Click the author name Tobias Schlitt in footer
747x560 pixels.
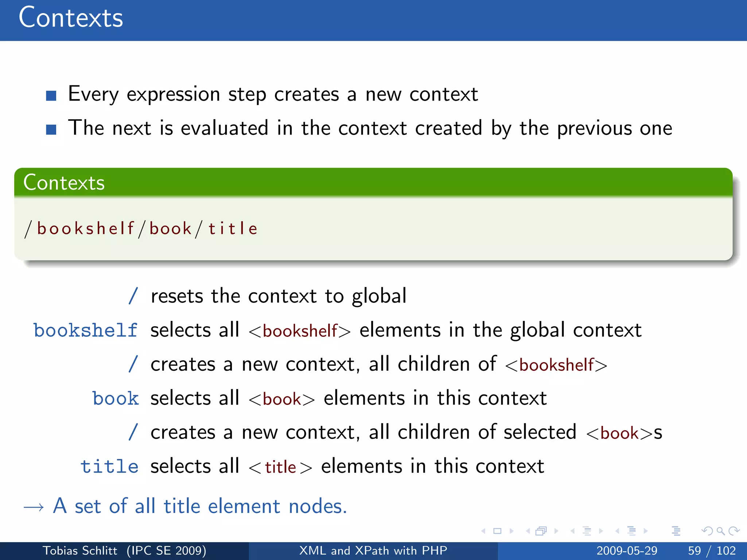coord(80,551)
